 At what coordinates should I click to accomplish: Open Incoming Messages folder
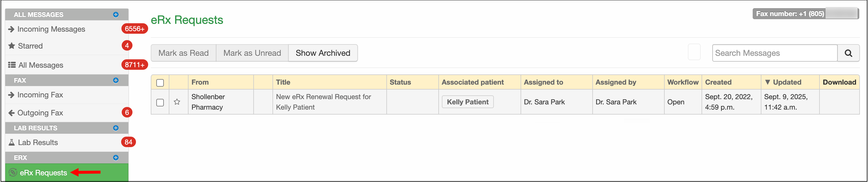[x=51, y=29]
